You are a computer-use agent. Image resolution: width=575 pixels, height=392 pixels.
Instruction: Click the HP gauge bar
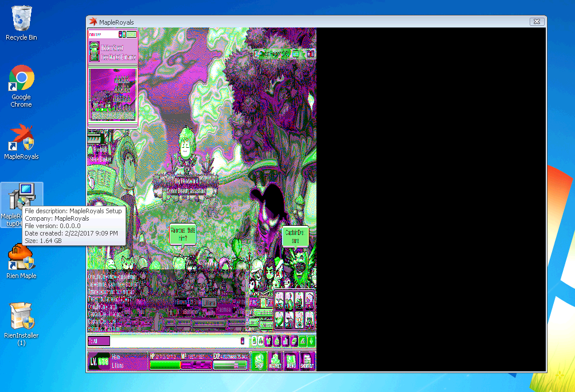tap(165, 364)
